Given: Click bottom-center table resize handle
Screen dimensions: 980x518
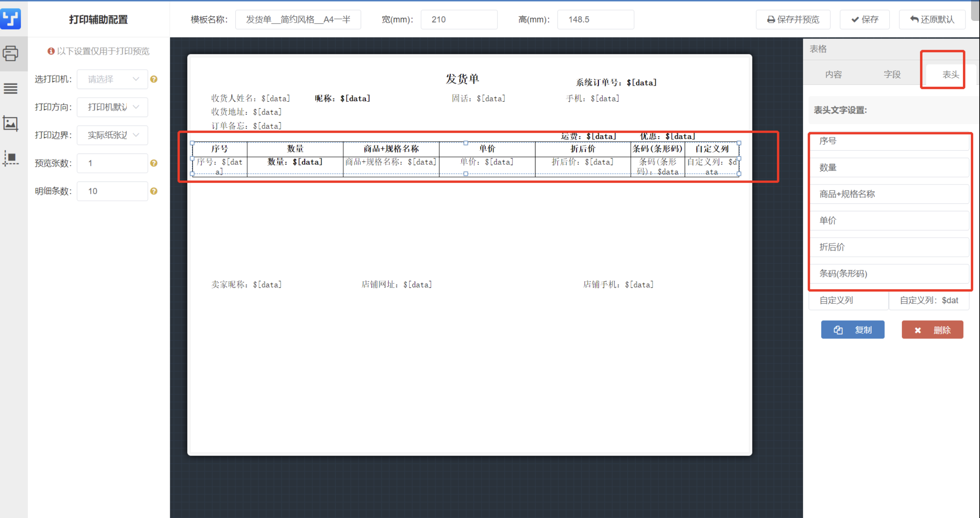Looking at the screenshot, I should point(466,174).
